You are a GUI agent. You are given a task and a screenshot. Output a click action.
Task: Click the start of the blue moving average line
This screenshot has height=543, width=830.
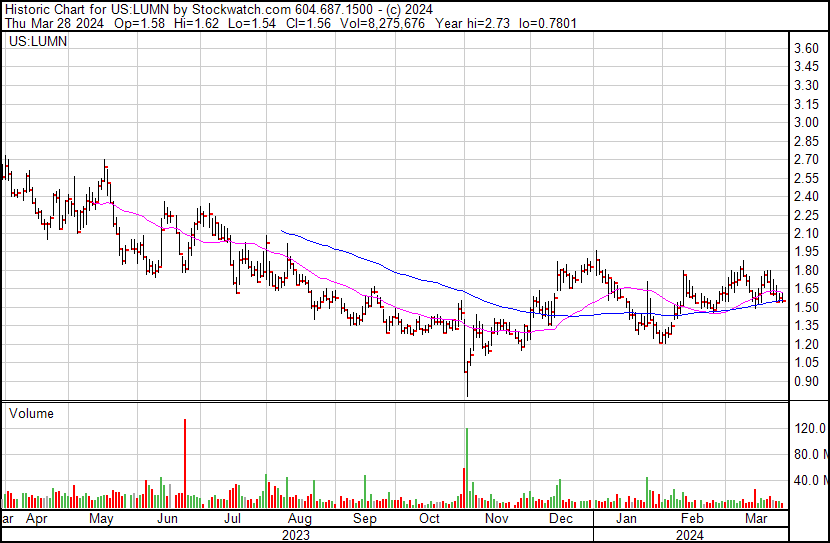click(282, 231)
